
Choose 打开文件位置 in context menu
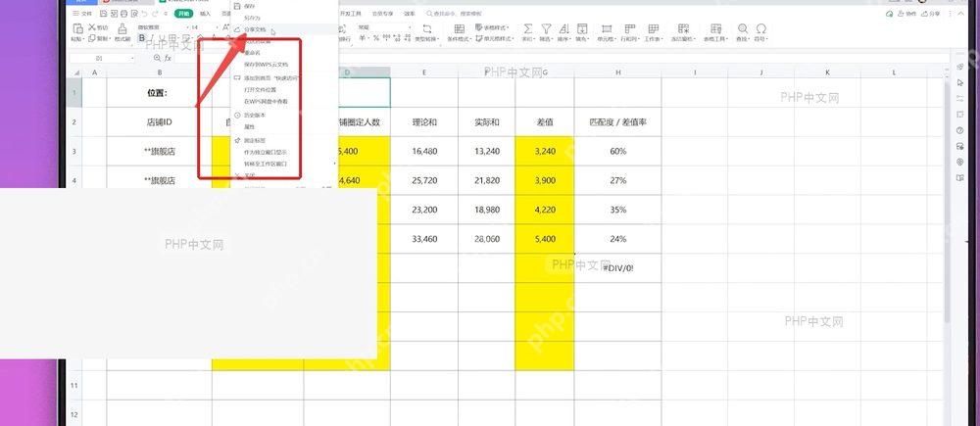click(284, 89)
